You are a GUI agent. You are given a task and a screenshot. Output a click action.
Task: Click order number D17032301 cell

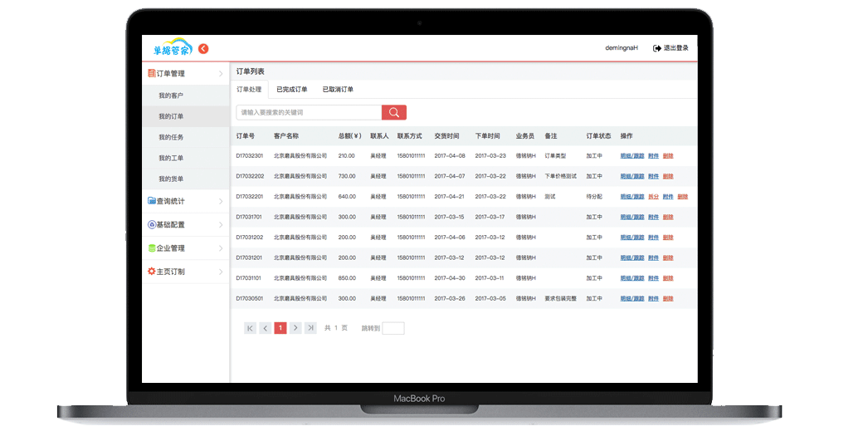point(250,156)
